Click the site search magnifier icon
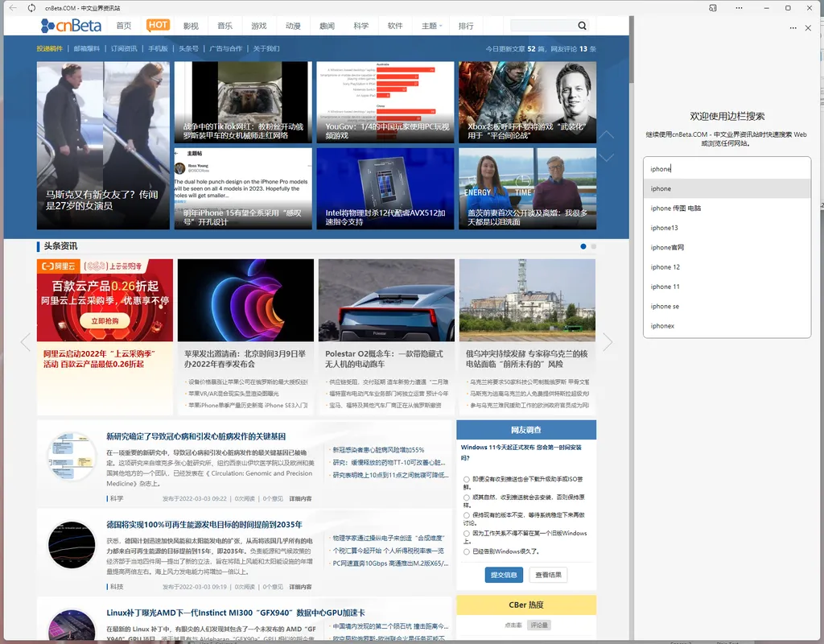Screen dimensions: 824x644 pyautogui.click(x=582, y=26)
